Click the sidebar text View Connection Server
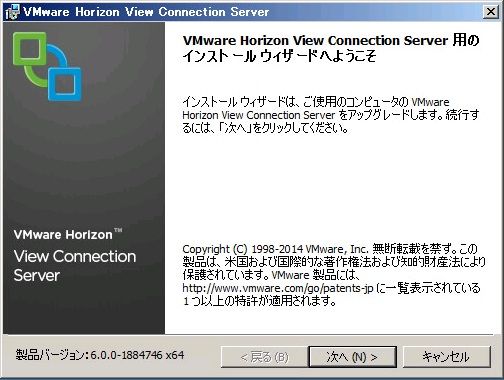The image size is (504, 380). click(x=75, y=266)
